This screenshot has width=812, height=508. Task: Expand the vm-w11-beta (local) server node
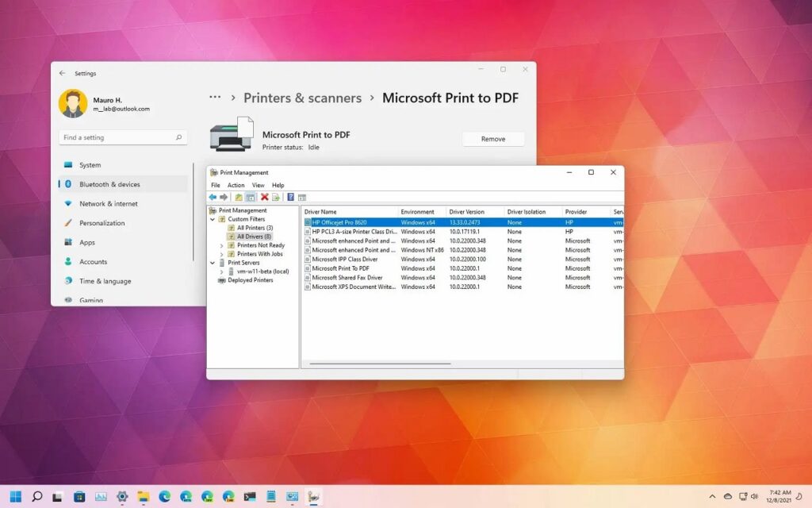click(222, 271)
